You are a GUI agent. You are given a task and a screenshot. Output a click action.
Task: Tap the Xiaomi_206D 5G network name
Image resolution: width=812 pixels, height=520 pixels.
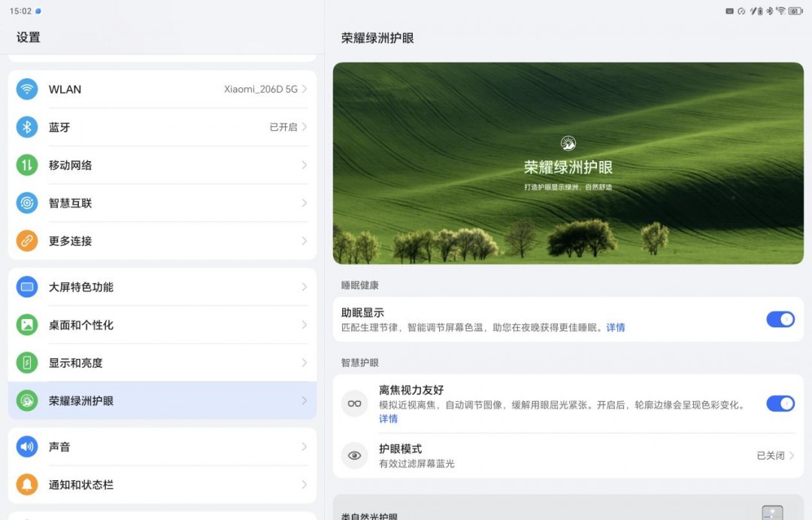[260, 89]
